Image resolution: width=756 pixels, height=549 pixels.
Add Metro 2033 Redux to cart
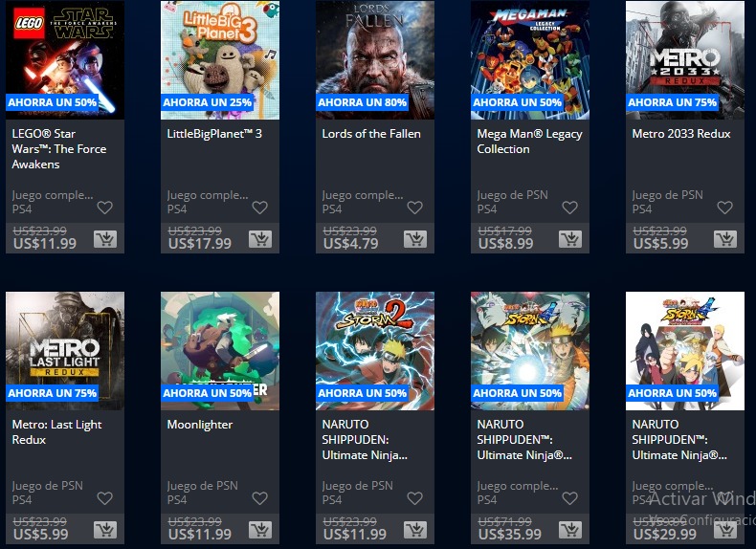click(x=725, y=239)
